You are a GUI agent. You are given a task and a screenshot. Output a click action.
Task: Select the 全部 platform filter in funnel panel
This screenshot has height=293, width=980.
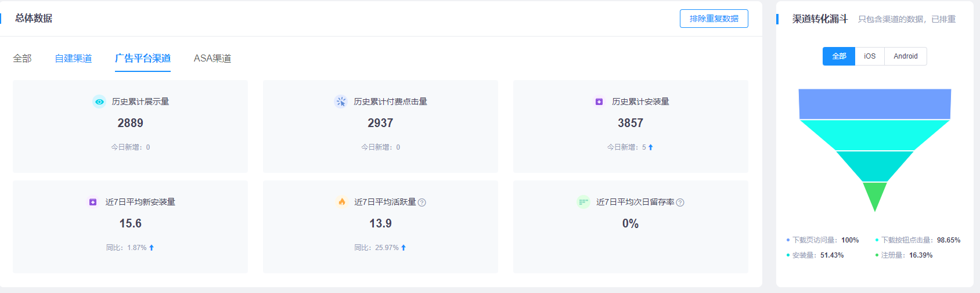coord(839,56)
